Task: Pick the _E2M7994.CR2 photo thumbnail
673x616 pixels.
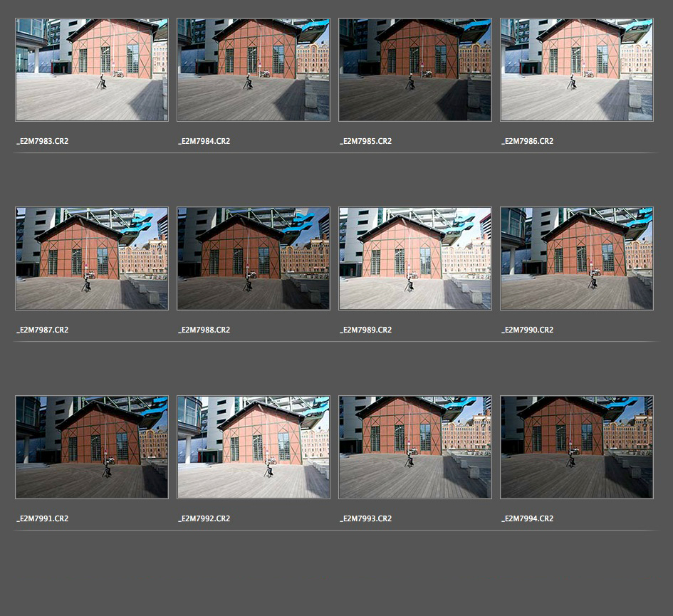Action: tap(577, 447)
